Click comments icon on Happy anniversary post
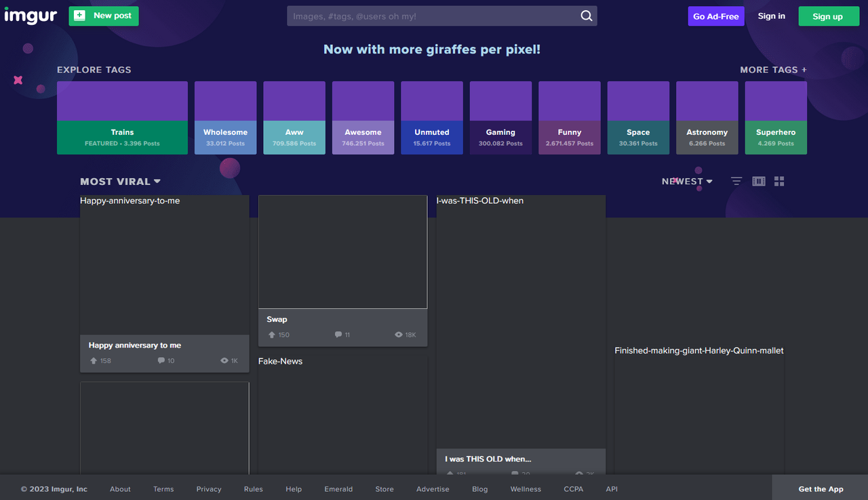 pyautogui.click(x=161, y=361)
